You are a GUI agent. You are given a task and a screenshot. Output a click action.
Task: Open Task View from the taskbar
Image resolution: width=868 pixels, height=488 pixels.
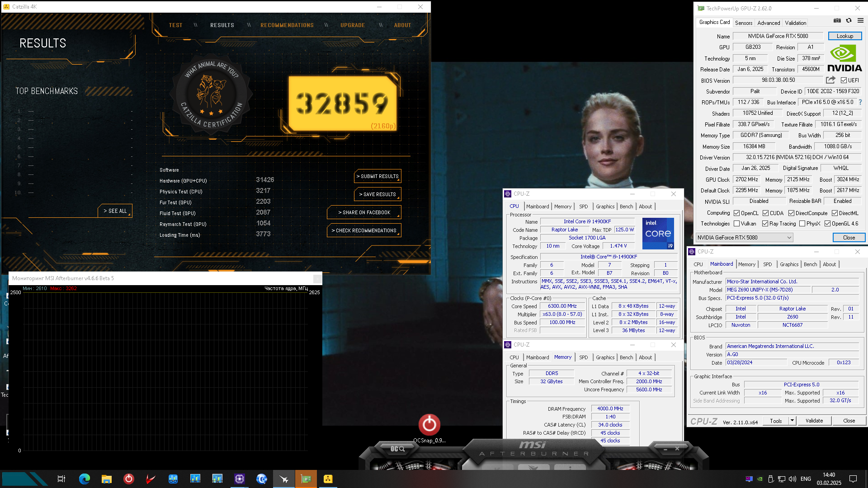tap(61, 479)
